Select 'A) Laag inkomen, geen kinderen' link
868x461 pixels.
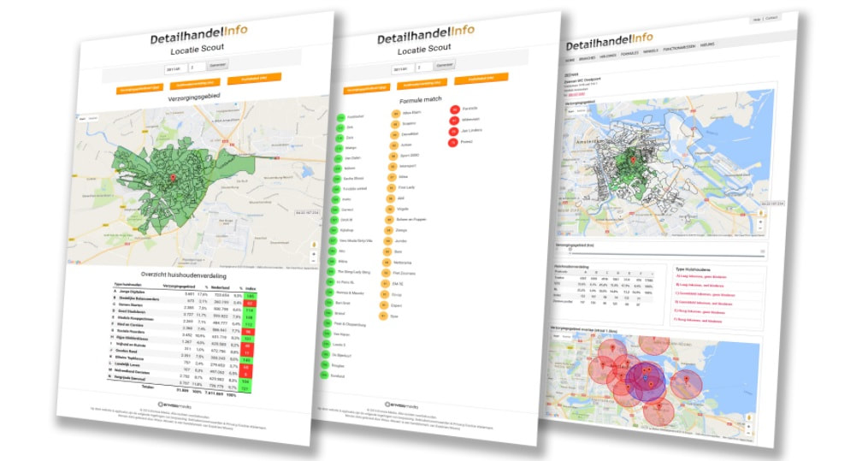701,276
